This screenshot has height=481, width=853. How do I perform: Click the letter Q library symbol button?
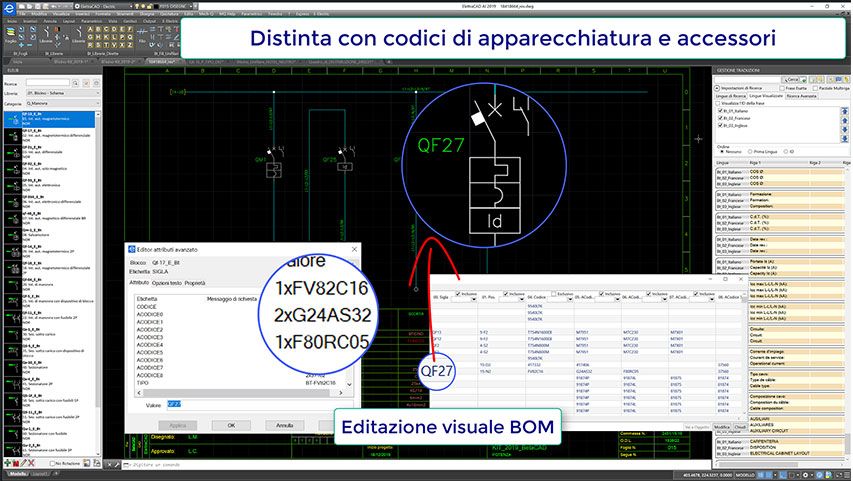coord(129,37)
